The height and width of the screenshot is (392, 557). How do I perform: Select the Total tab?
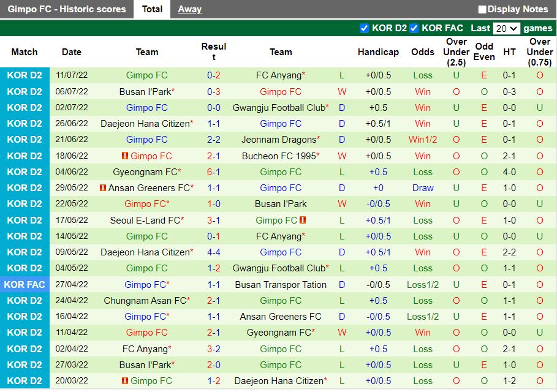[151, 9]
